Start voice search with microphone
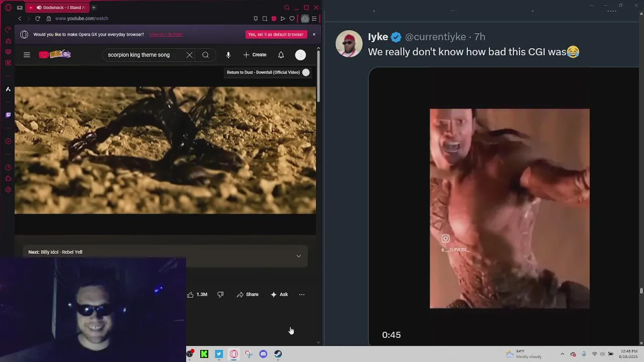This screenshot has height=362, width=644. tap(228, 55)
